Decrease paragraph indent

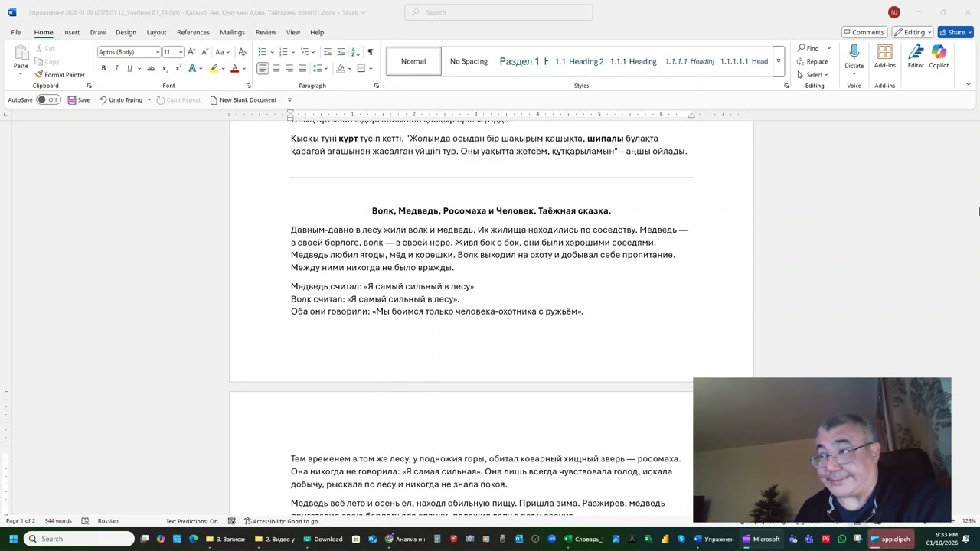click(x=328, y=52)
